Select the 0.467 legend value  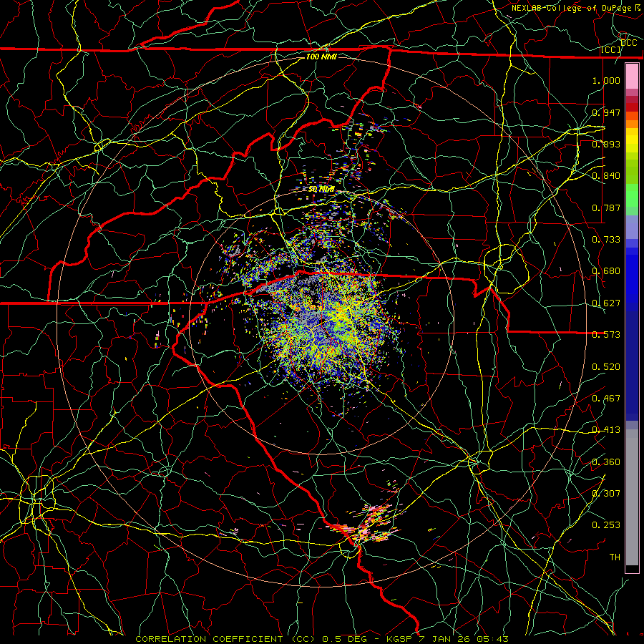606,399
